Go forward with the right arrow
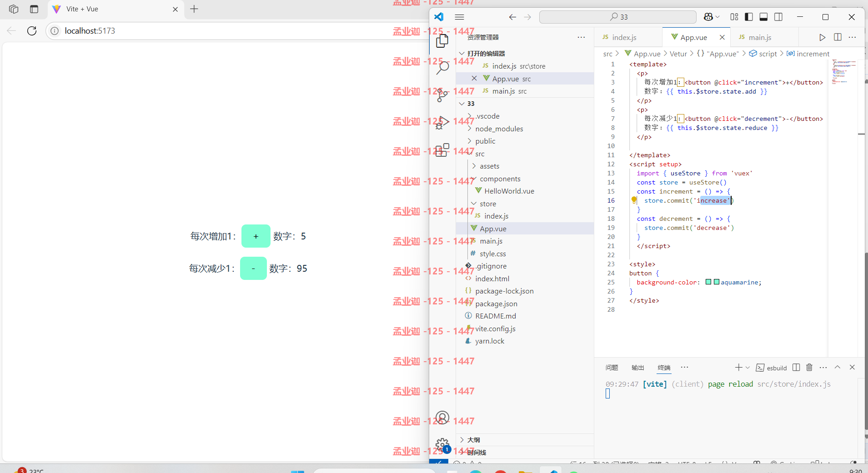Viewport: 868px width, 473px height. [x=527, y=17]
